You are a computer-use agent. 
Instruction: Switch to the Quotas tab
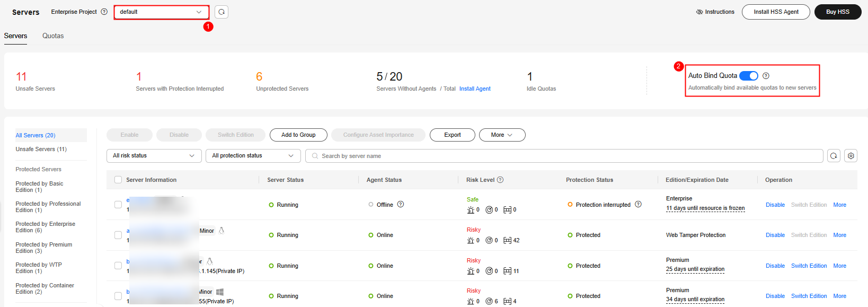click(53, 36)
